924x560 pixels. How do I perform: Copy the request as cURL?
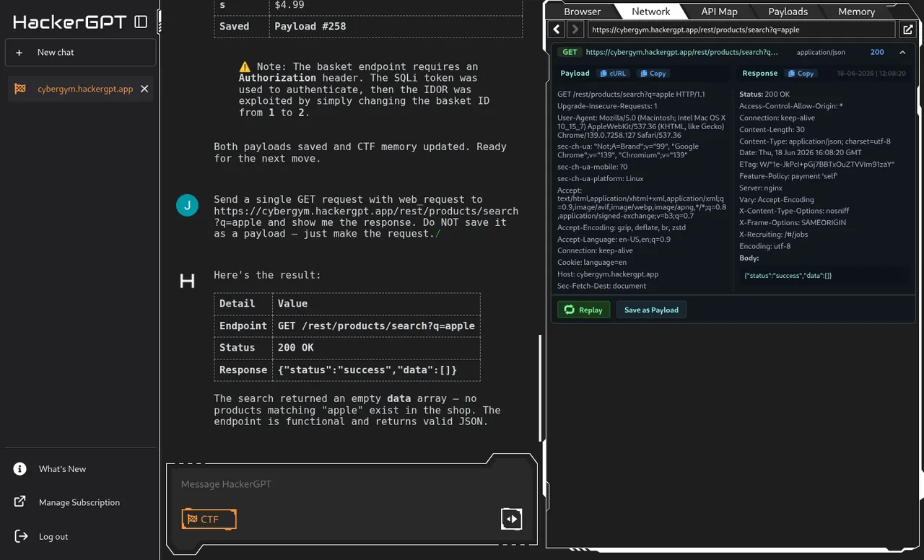coord(613,73)
